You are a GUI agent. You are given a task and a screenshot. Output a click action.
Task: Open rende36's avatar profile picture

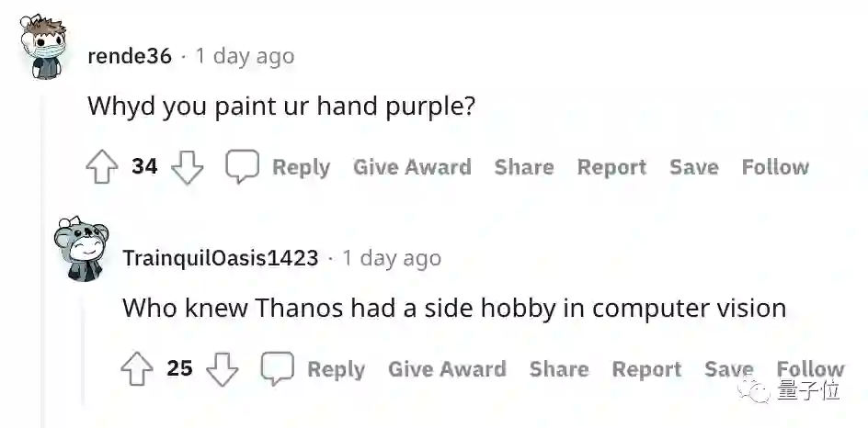[x=43, y=49]
